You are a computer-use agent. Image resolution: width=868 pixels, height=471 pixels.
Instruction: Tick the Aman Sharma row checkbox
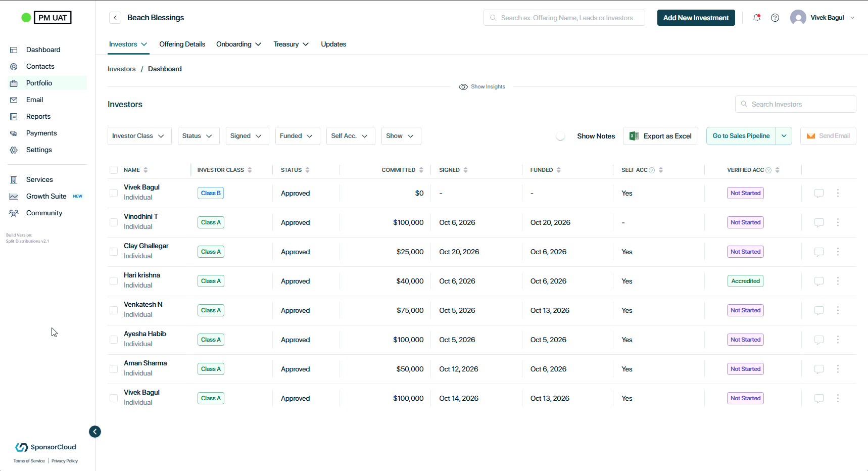114,369
